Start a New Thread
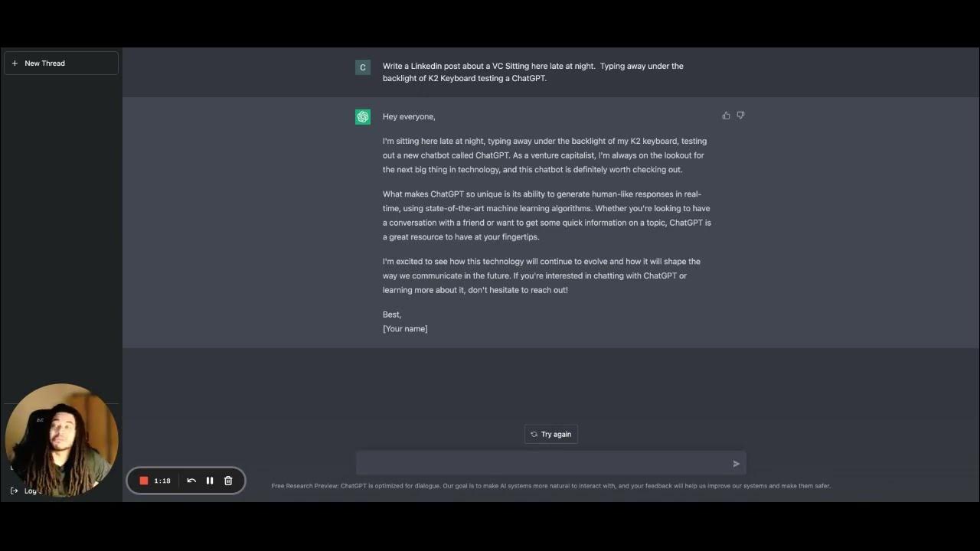Screen dimensions: 980x551 [61, 64]
